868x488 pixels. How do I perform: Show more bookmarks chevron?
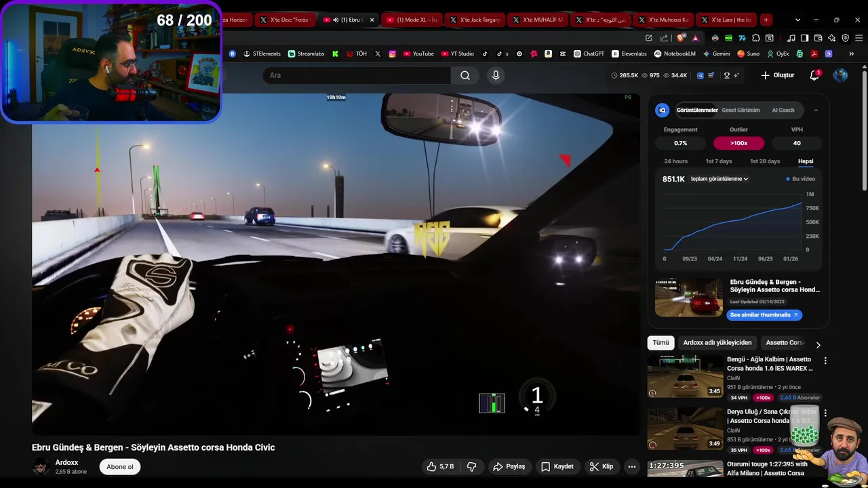click(852, 54)
